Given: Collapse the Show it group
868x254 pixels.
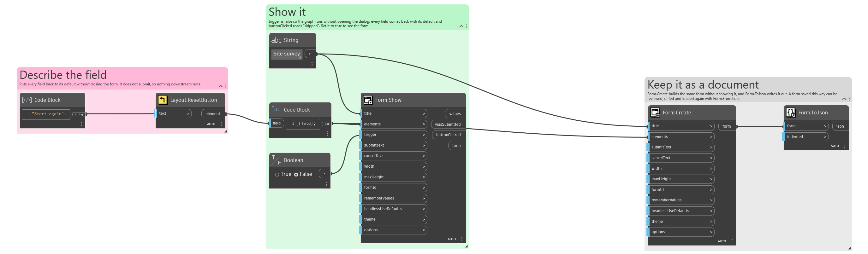Looking at the screenshot, I should 461,26.
